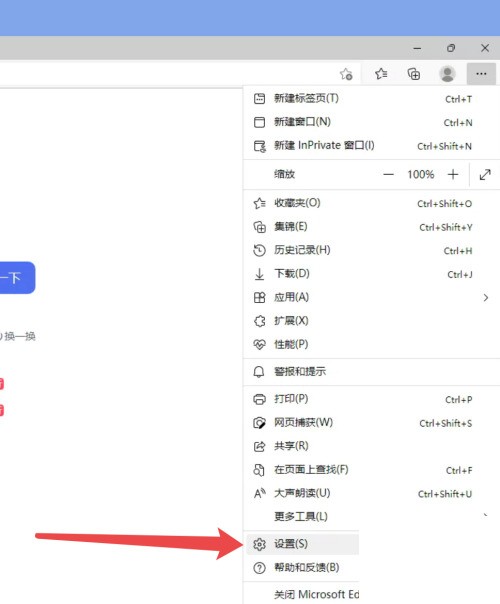Viewport: 500px width, 604px height.
Task: Click the read aloud icon beside 大声朗读
Action: tap(260, 493)
